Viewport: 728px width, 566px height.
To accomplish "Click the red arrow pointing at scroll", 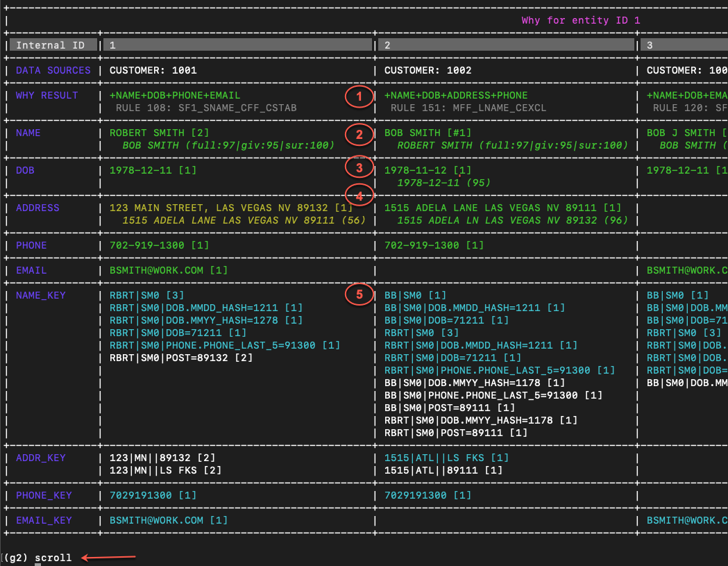I will click(x=108, y=557).
